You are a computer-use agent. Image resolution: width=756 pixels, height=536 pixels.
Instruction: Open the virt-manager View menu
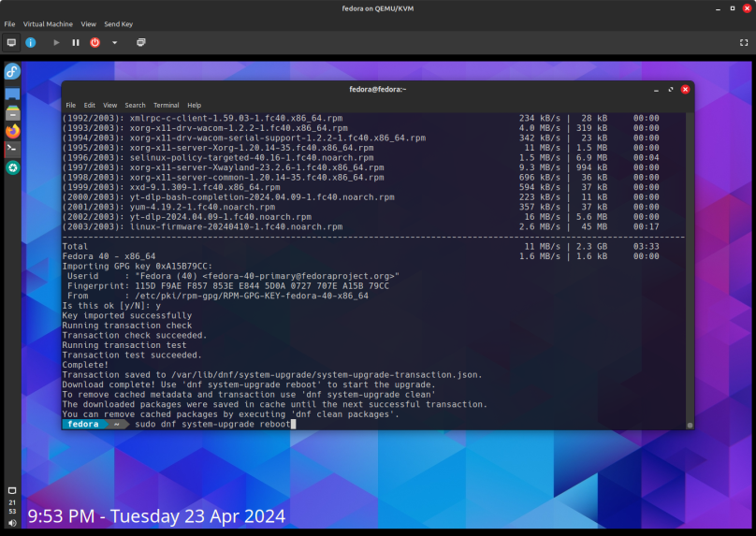pyautogui.click(x=88, y=24)
